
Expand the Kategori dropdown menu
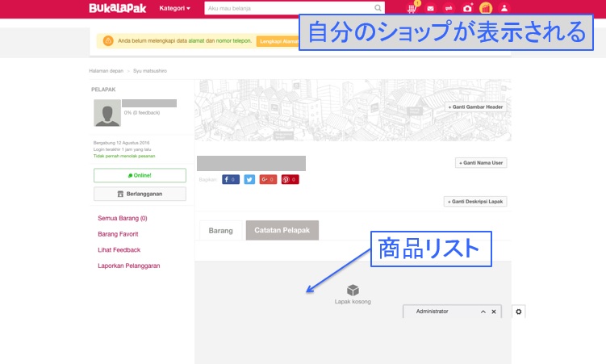(174, 8)
